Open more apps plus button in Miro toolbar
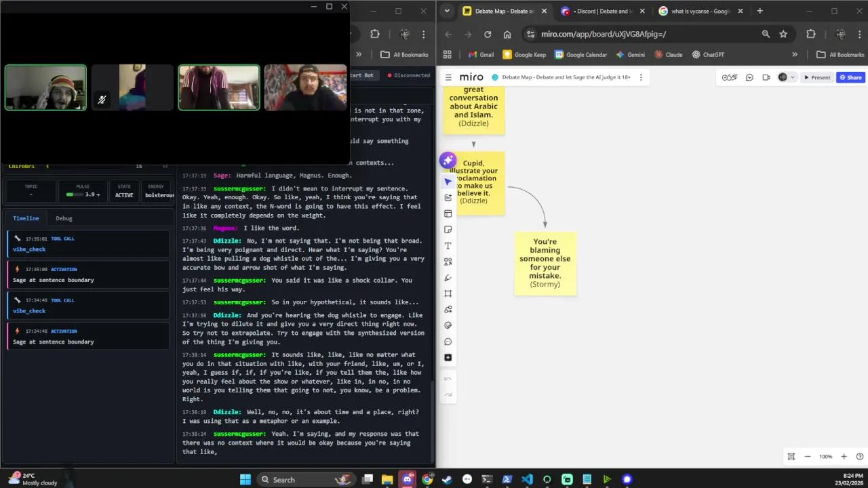The height and width of the screenshot is (488, 868). 448,358
